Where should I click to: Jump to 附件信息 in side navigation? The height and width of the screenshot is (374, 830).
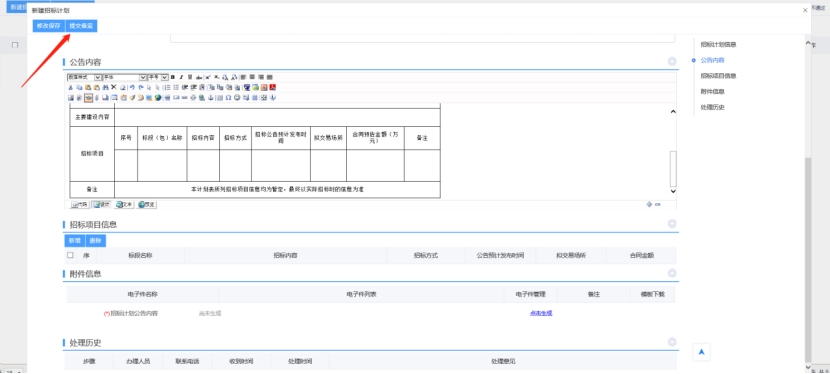(712, 92)
